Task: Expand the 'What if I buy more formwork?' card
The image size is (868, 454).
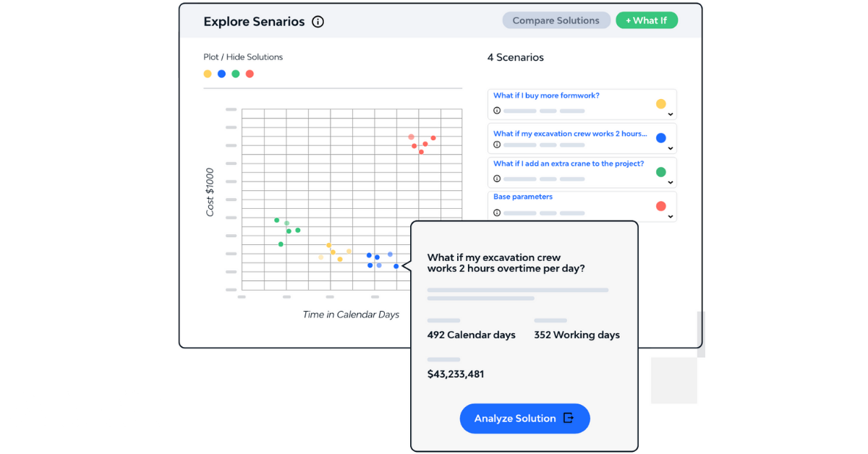Action: (x=671, y=116)
